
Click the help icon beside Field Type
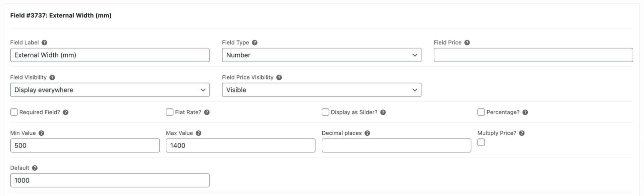click(255, 43)
